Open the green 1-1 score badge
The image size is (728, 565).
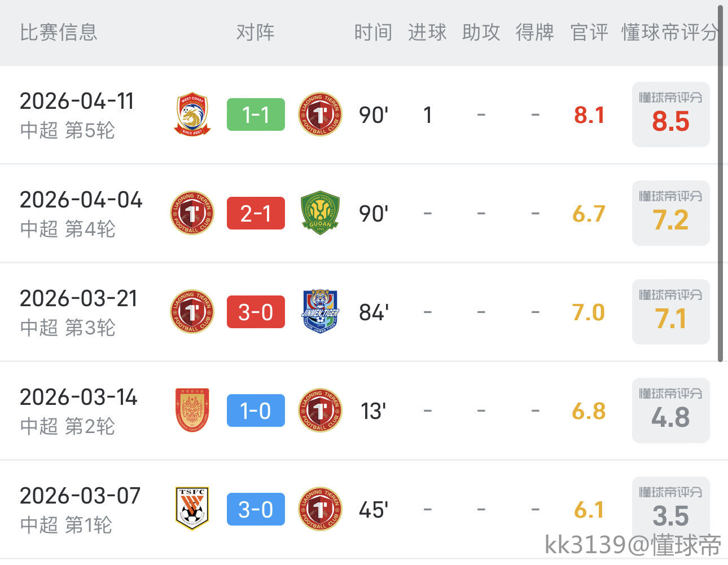256,114
